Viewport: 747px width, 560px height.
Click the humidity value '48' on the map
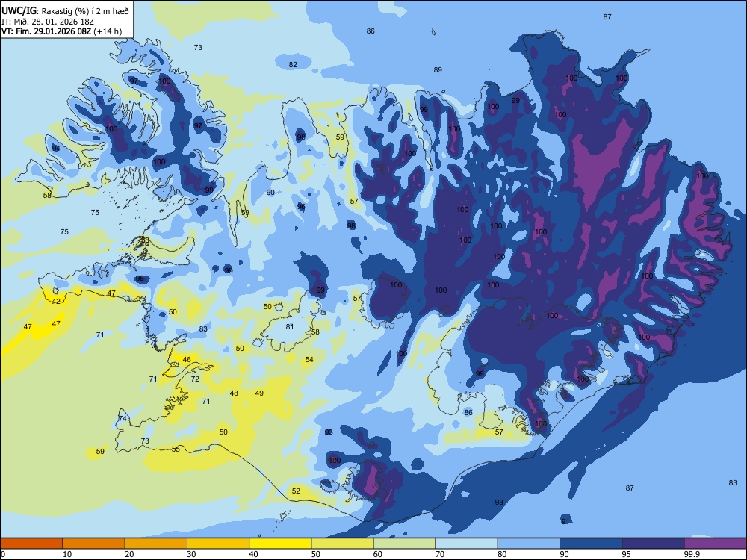tap(234, 393)
